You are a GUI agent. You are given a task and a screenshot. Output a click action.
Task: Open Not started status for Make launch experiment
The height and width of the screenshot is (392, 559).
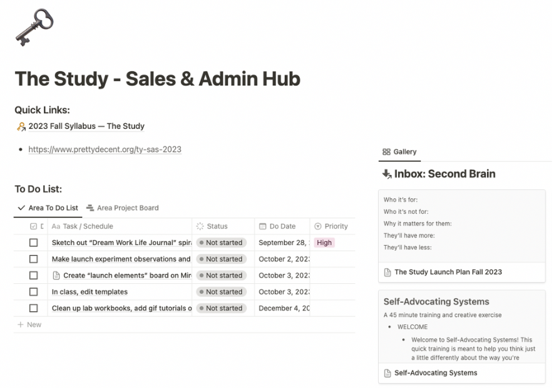click(221, 259)
